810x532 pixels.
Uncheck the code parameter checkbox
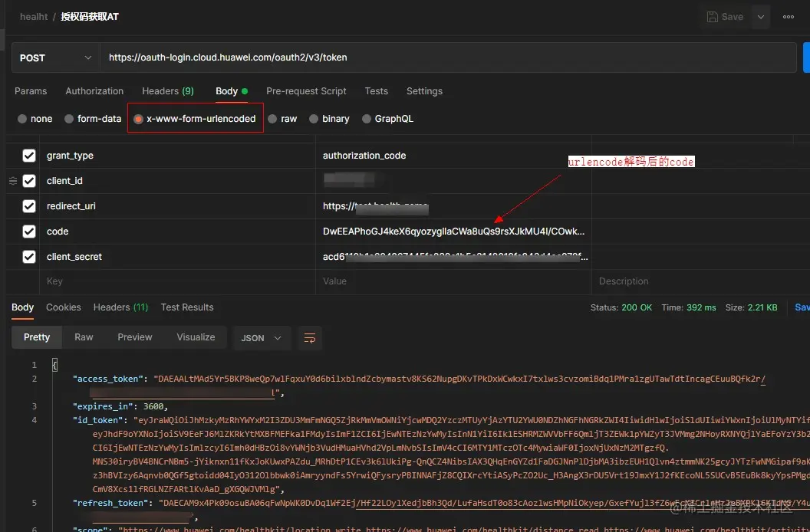29,232
